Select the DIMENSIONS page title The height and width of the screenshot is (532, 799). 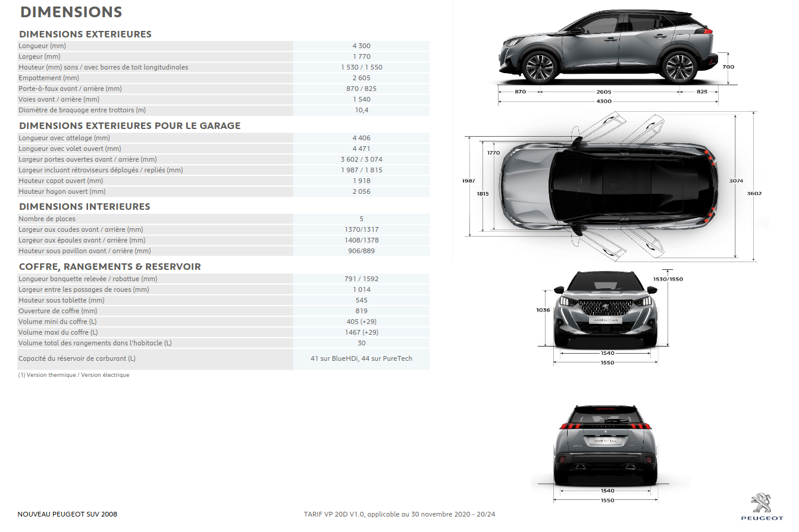(71, 12)
